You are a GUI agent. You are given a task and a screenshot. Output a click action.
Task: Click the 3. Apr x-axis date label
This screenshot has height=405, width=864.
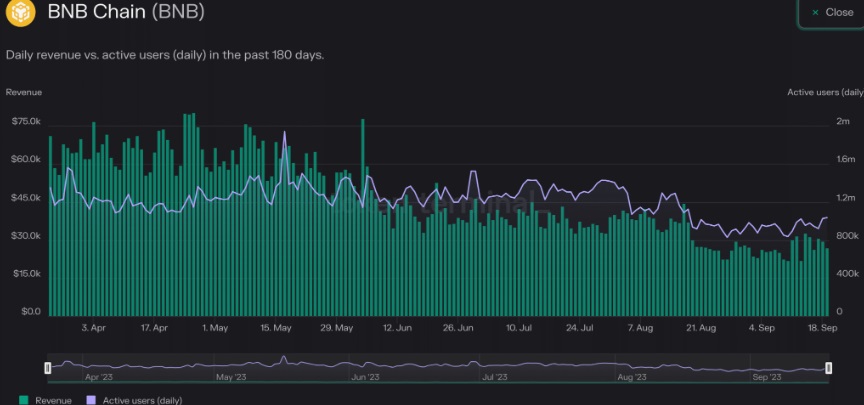click(94, 328)
